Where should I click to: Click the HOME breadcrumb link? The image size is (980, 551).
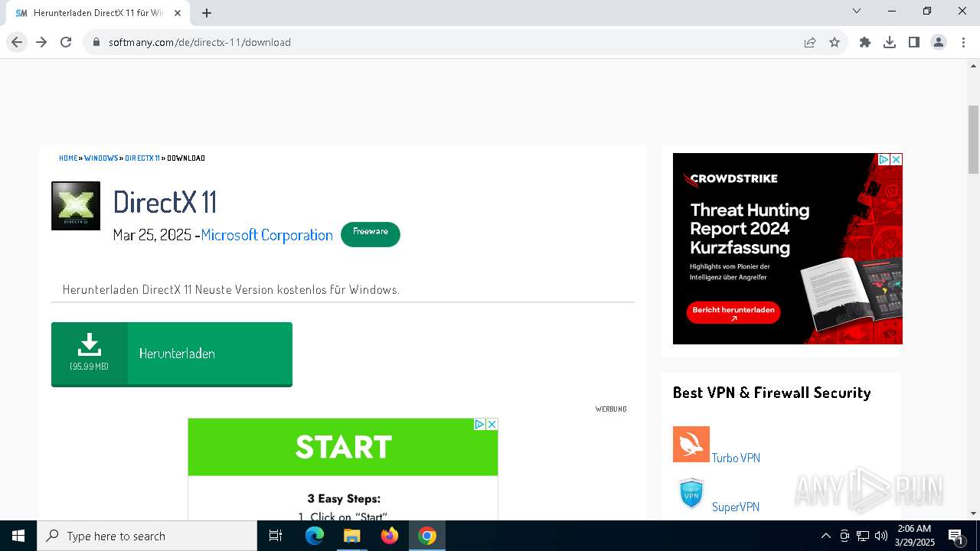pos(68,158)
